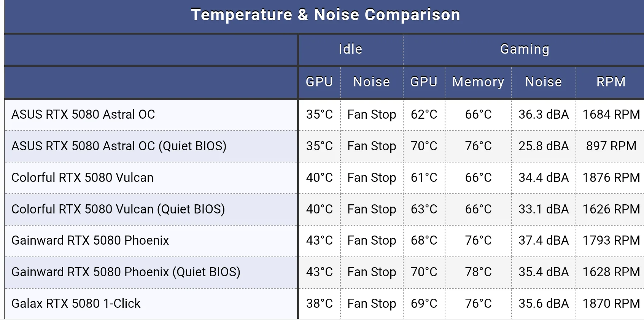
Task: Click the Galax RTX 5080 1-Click row label
Action: [76, 303]
